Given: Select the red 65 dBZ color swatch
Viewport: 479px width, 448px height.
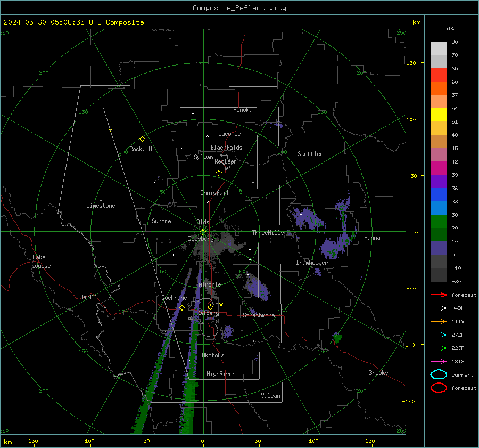Looking at the screenshot, I should (439, 75).
